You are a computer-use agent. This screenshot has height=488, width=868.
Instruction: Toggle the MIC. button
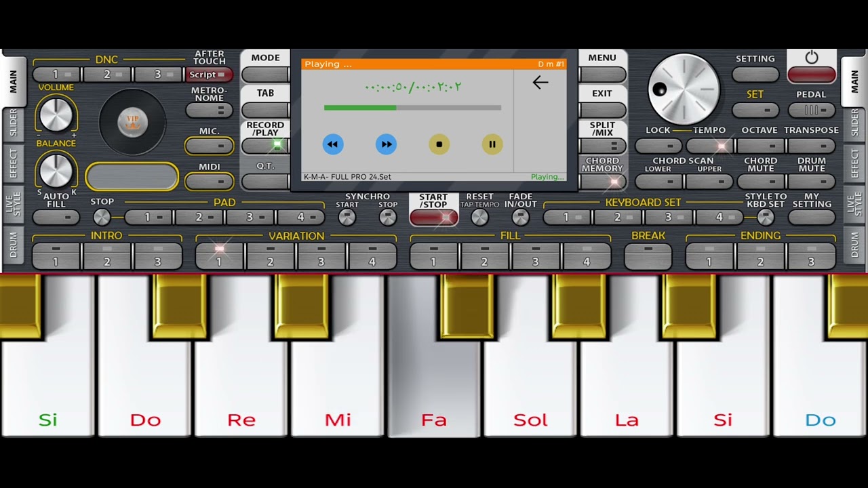(209, 146)
